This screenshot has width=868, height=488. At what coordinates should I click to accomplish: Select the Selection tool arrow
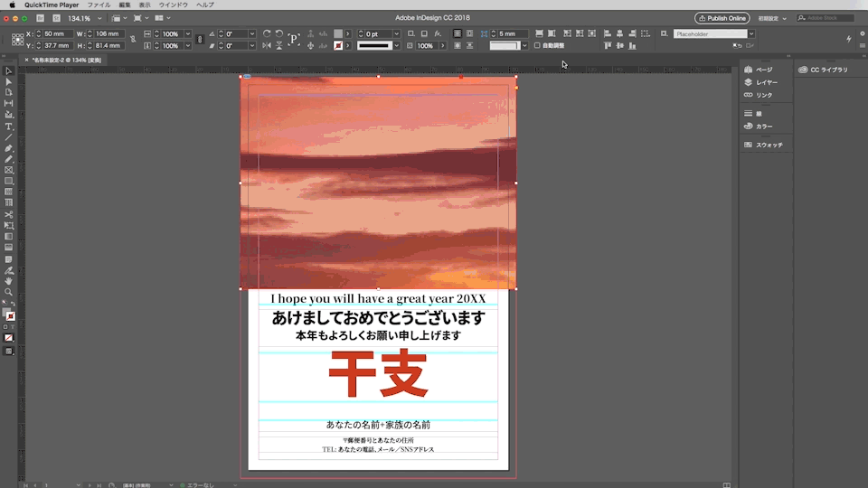pyautogui.click(x=8, y=70)
